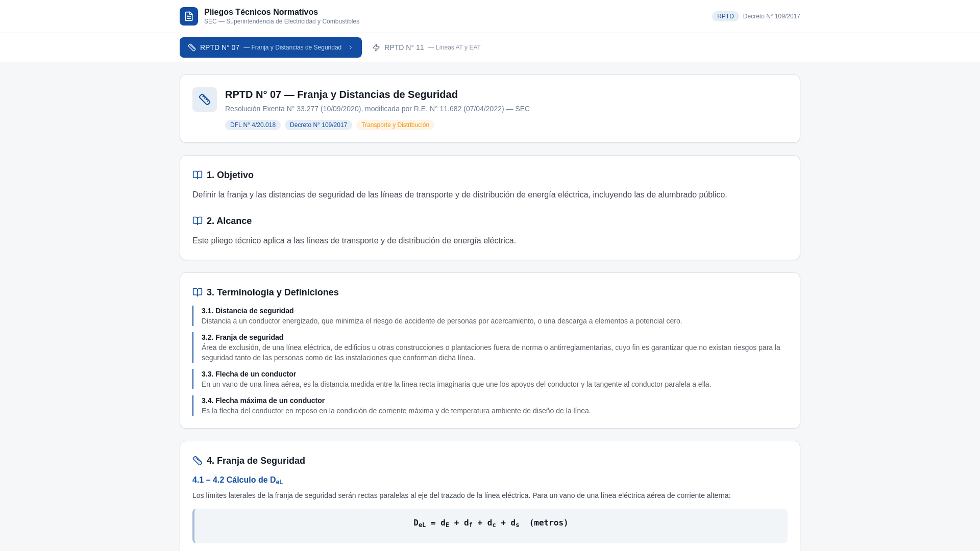Viewport: 980px width, 551px height.
Task: Click the Transporte y Distribución orange tag
Action: 395,125
